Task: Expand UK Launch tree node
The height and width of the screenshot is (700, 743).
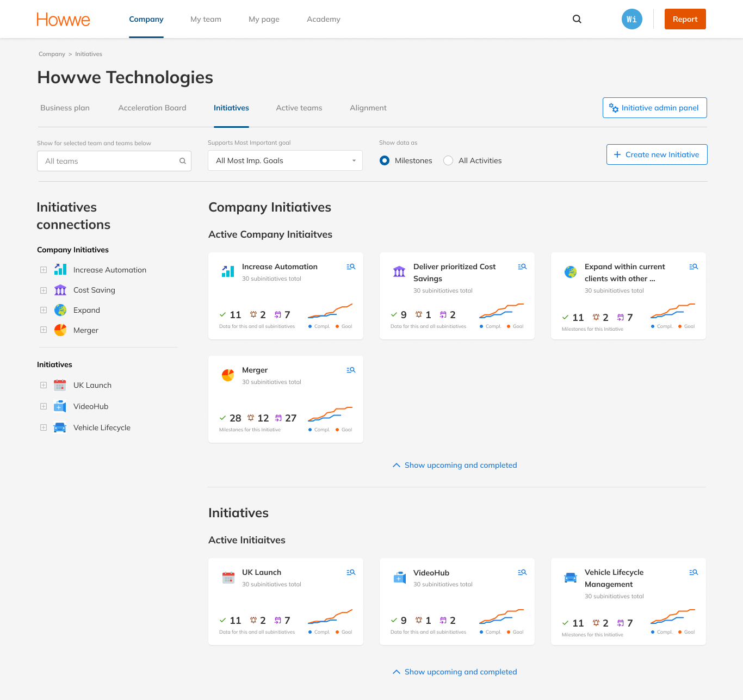Action: [x=44, y=385]
